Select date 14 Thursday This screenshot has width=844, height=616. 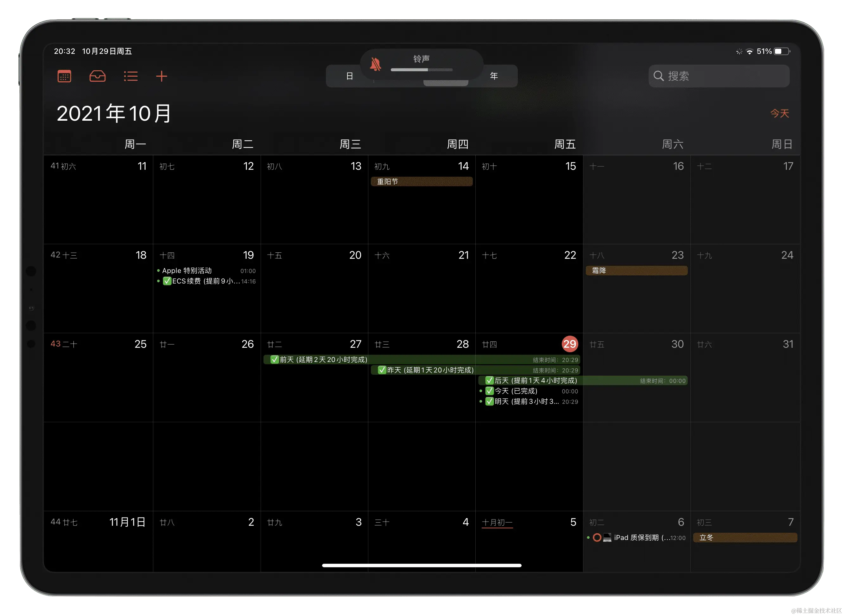coord(463,166)
